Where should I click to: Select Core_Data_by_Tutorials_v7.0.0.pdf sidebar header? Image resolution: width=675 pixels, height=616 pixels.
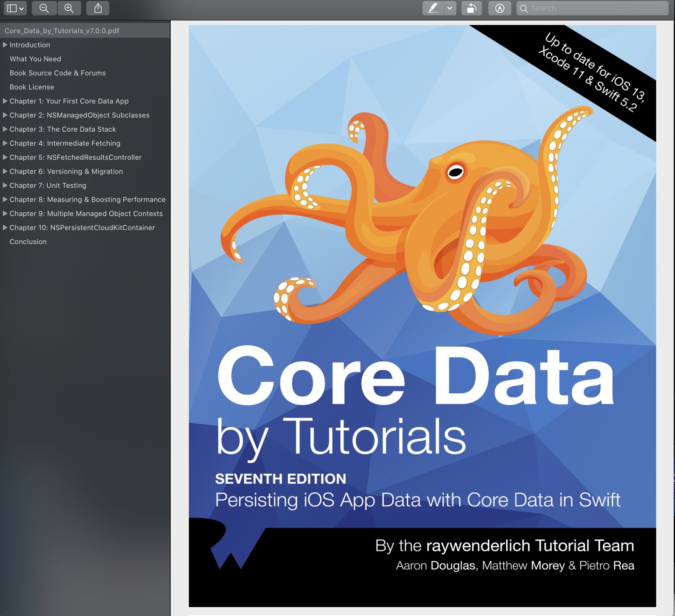click(62, 31)
